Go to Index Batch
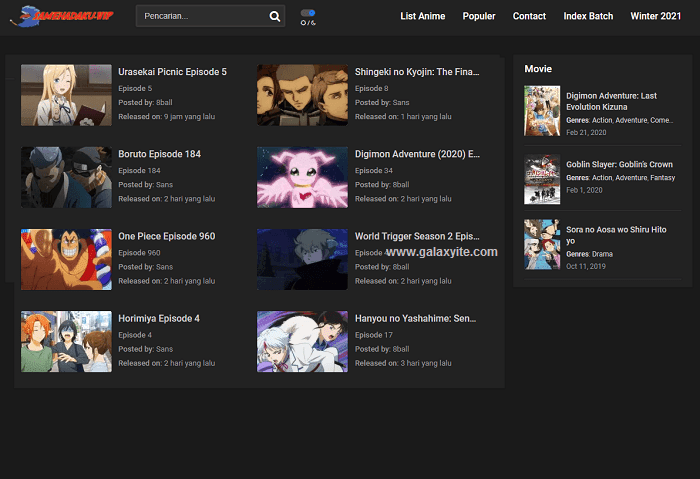The height and width of the screenshot is (479, 700). 588,16
